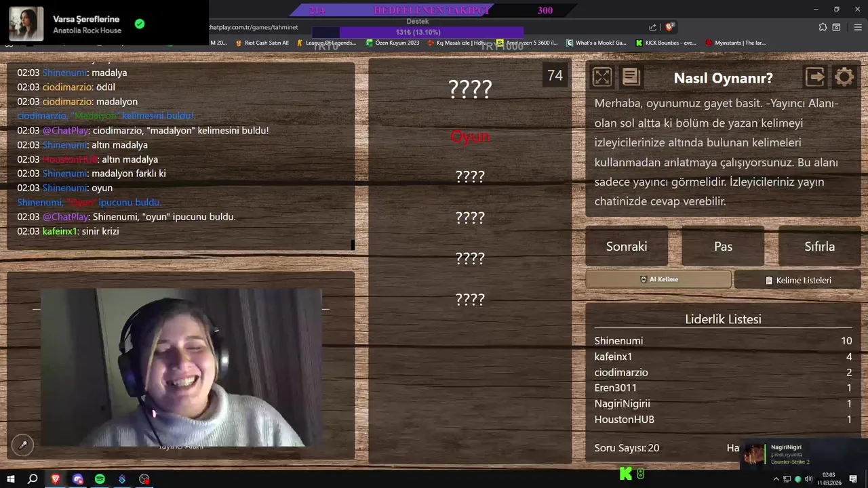
Task: Open KICK Bounties bookmark
Action: [x=666, y=43]
